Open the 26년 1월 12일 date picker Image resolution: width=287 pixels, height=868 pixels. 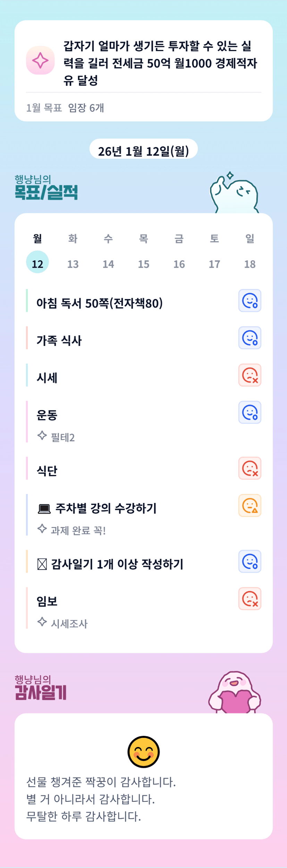pyautogui.click(x=143, y=151)
